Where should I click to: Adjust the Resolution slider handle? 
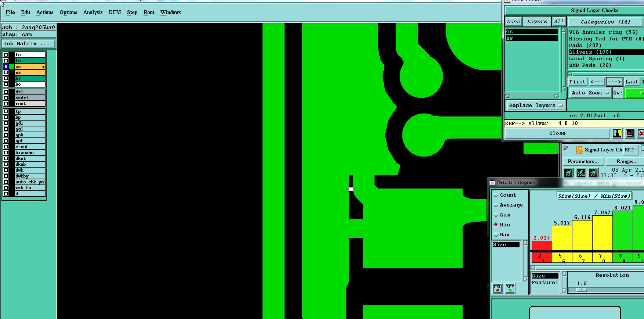(x=582, y=290)
